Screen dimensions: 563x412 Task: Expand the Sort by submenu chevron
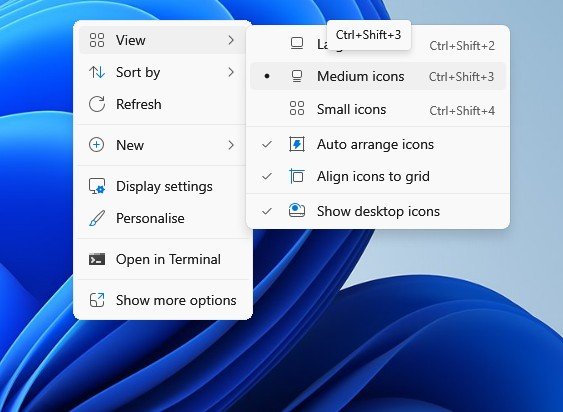click(231, 72)
